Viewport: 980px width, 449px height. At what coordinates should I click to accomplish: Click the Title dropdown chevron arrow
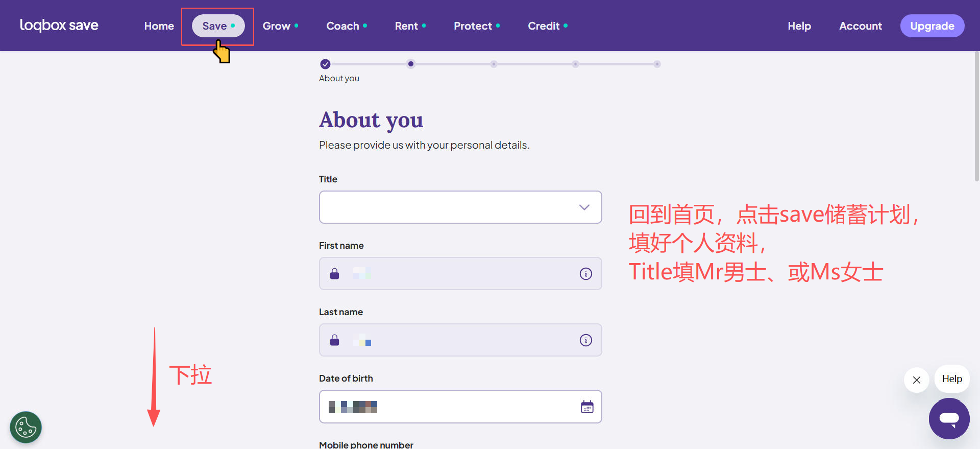coord(584,207)
